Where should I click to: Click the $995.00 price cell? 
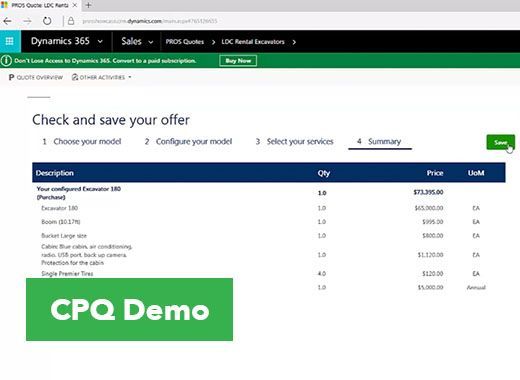point(433,222)
